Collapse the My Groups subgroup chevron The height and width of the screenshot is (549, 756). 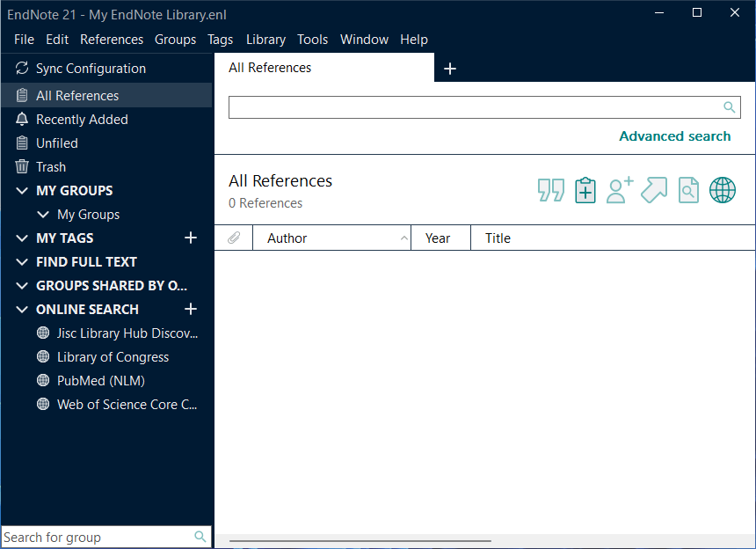pyautogui.click(x=43, y=215)
